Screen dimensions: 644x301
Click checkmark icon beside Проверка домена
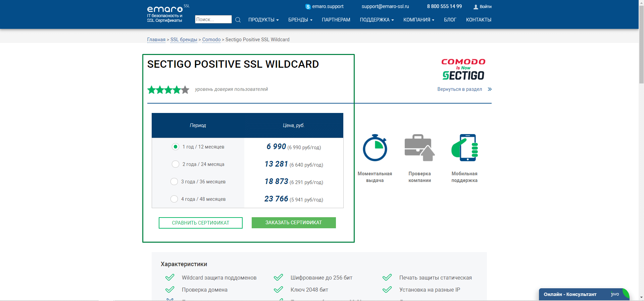click(x=170, y=290)
